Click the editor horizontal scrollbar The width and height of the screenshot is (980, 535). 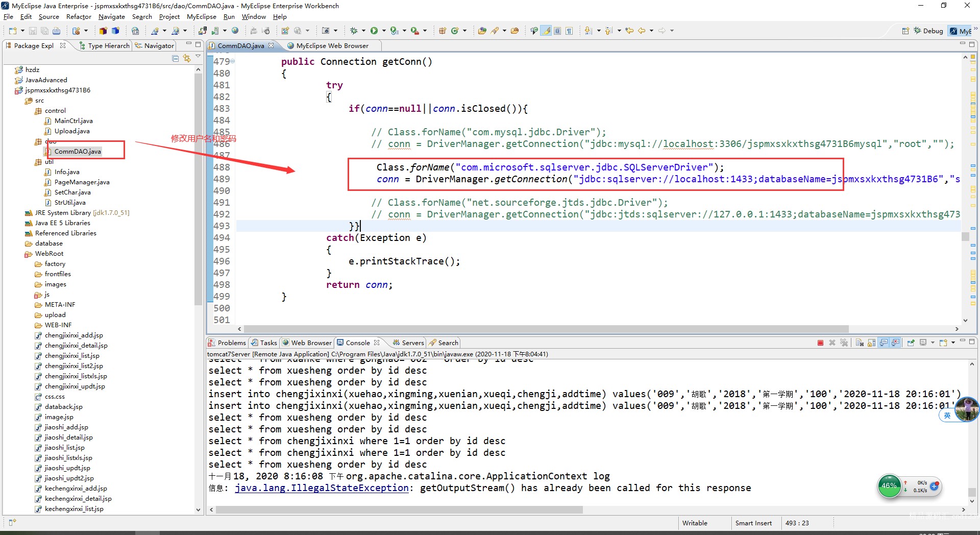(546, 329)
